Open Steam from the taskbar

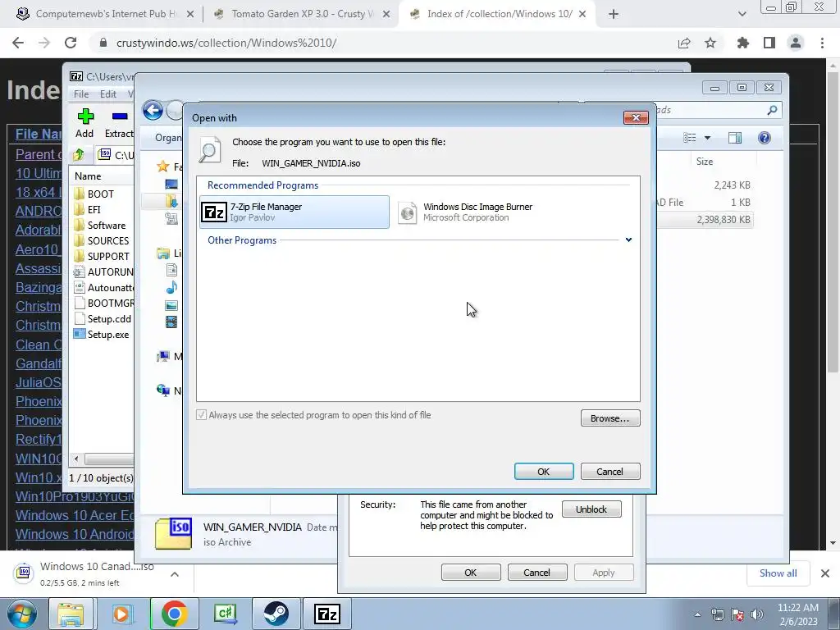276,614
